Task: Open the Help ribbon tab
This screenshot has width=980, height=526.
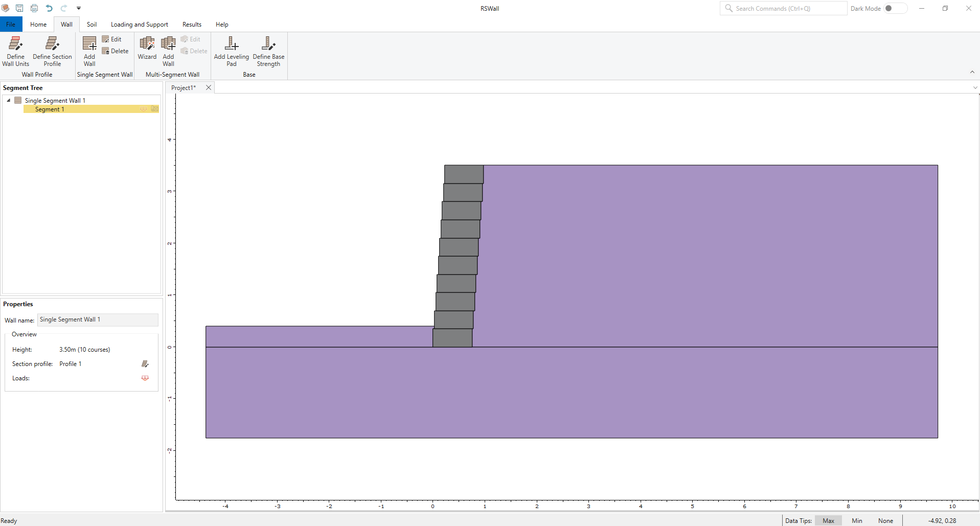Action: point(222,25)
